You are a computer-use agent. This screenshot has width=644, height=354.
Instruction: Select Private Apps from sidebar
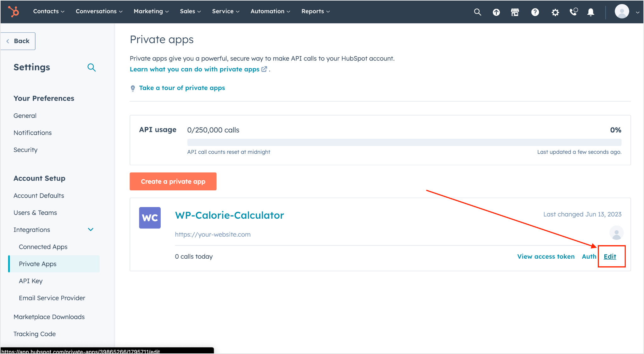tap(37, 263)
